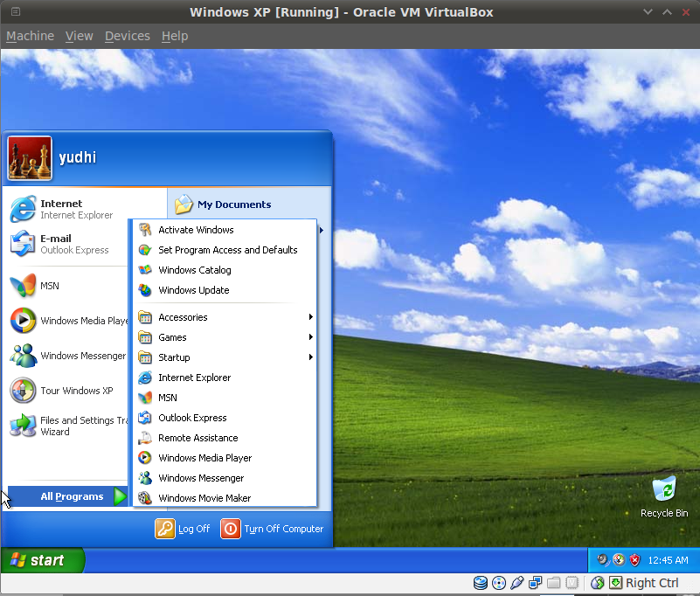Image resolution: width=700 pixels, height=596 pixels.
Task: Open Windows Messenger in programs list
Action: [225, 478]
